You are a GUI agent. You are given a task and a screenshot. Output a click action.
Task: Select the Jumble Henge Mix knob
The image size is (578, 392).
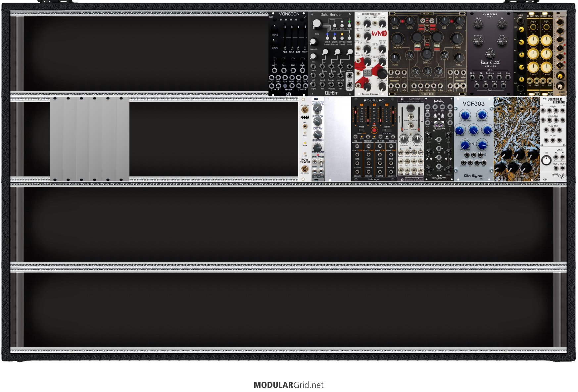coord(546,161)
